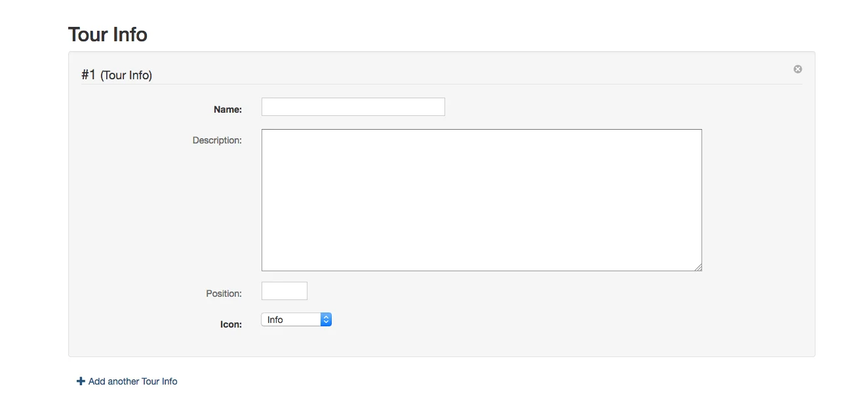Image resolution: width=868 pixels, height=399 pixels.
Task: Select the Info value text in the Icon combo box
Action: pyautogui.click(x=275, y=320)
